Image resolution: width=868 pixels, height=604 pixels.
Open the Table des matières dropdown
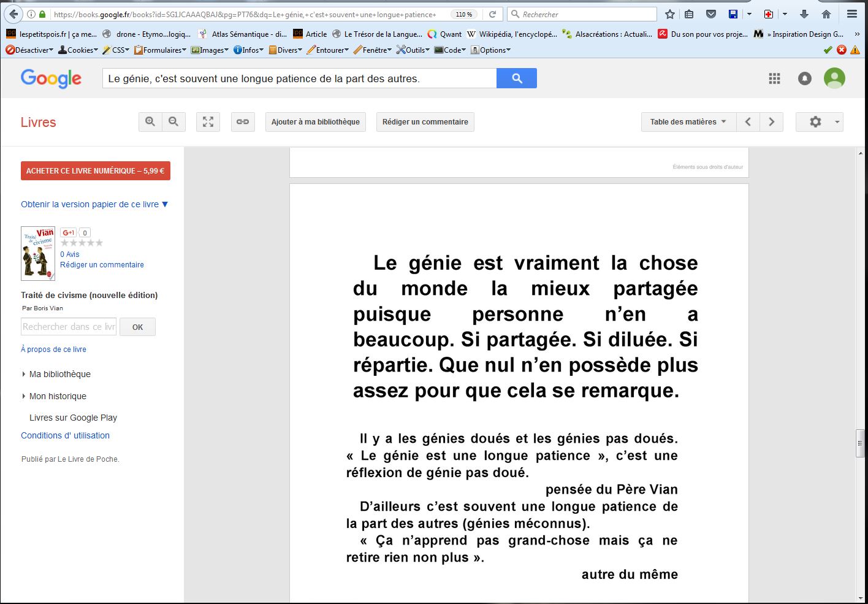coord(688,122)
